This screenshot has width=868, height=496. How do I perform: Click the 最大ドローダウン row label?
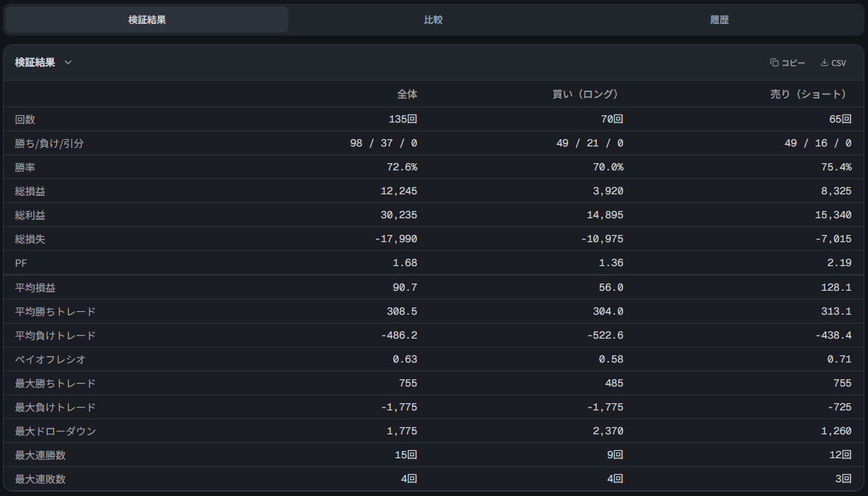55,431
